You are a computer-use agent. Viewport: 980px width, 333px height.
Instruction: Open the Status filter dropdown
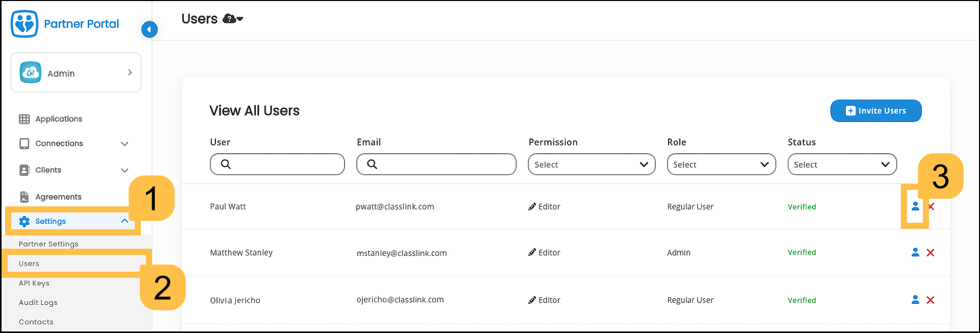[842, 164]
